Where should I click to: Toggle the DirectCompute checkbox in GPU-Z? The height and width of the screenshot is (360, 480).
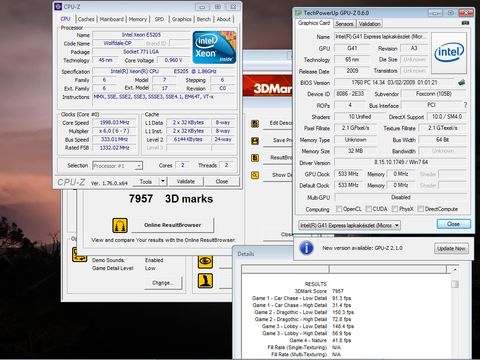tap(420, 209)
